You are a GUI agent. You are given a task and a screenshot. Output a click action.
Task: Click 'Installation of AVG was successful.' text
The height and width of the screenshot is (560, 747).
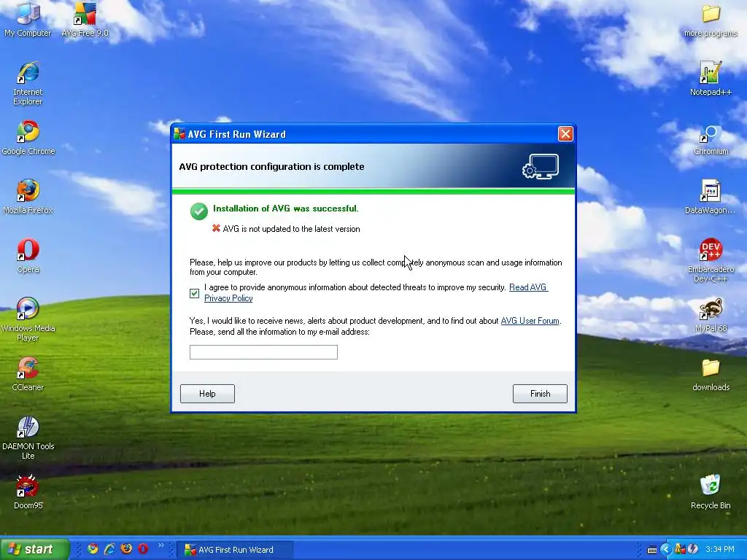pos(285,209)
